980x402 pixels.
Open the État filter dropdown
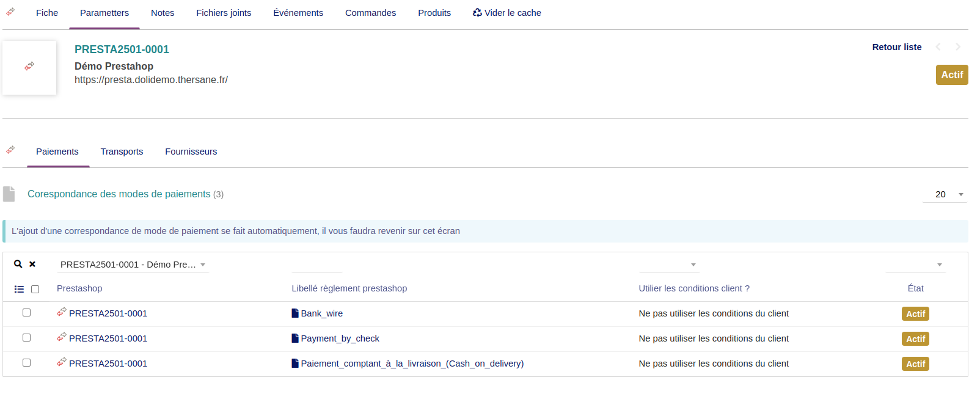pos(915,265)
